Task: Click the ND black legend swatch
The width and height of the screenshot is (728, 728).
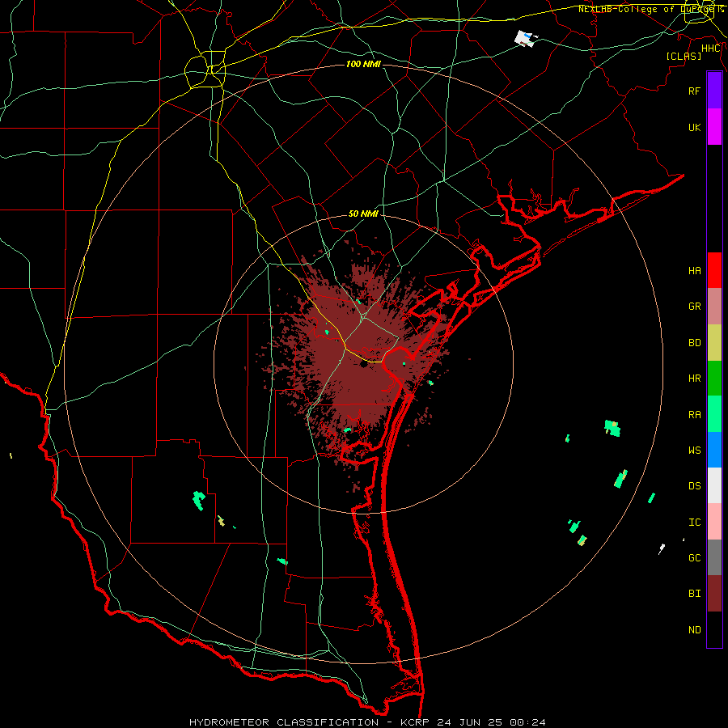Action: [x=714, y=629]
